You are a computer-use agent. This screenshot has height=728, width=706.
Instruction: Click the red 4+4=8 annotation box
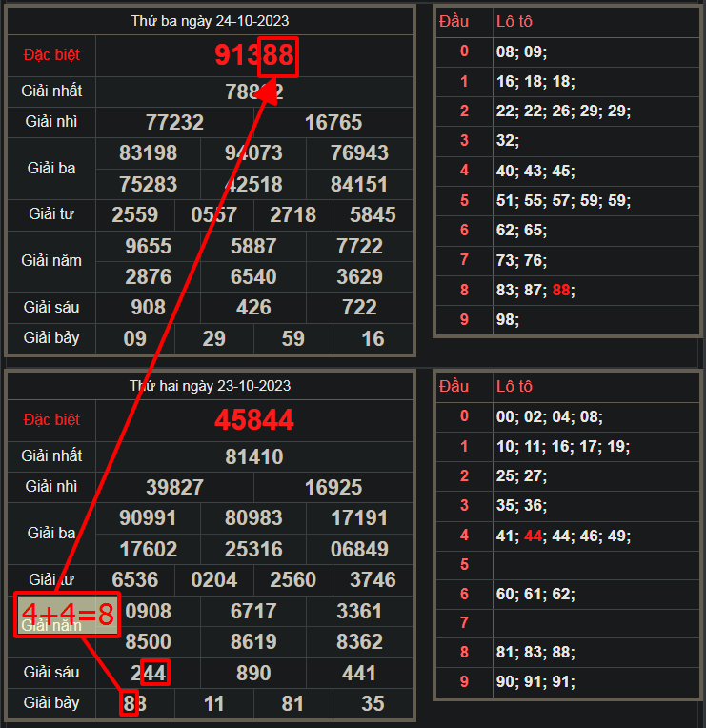pos(67,615)
